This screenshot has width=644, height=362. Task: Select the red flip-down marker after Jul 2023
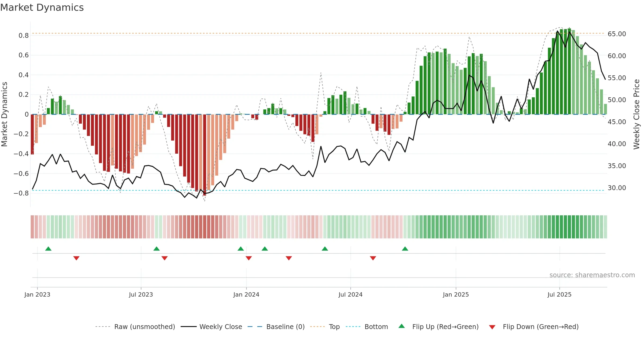coord(164,258)
